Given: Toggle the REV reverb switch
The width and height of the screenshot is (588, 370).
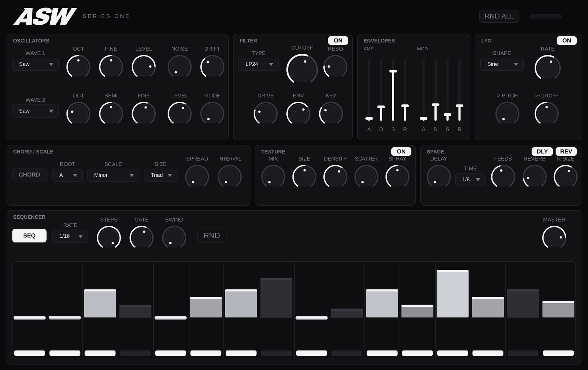Looking at the screenshot, I should coord(566,151).
